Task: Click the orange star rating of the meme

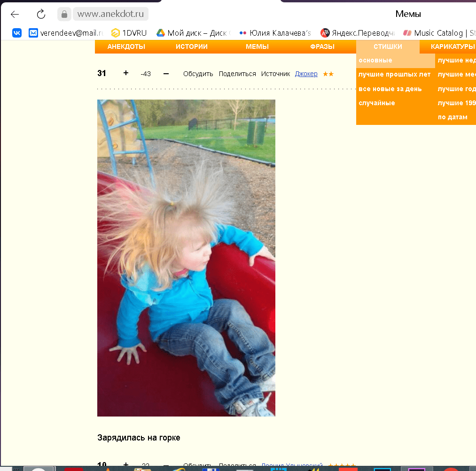Action: point(328,74)
